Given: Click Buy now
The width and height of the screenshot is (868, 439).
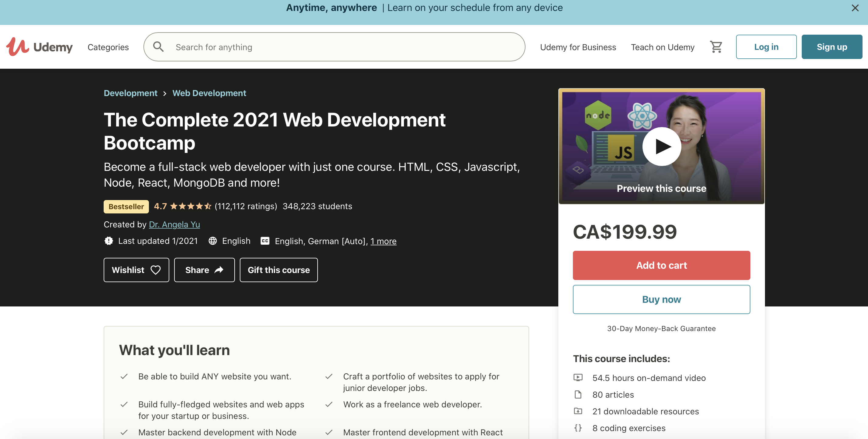Looking at the screenshot, I should coord(661,299).
